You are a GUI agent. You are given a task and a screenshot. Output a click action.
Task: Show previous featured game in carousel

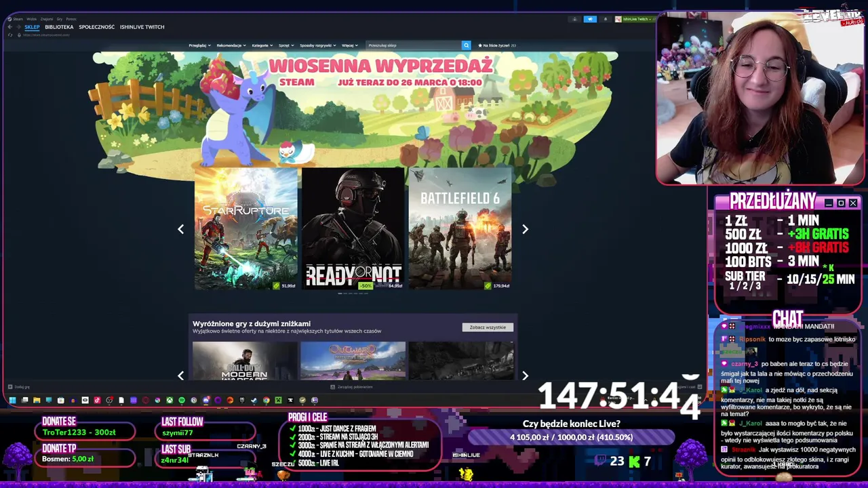pyautogui.click(x=180, y=229)
